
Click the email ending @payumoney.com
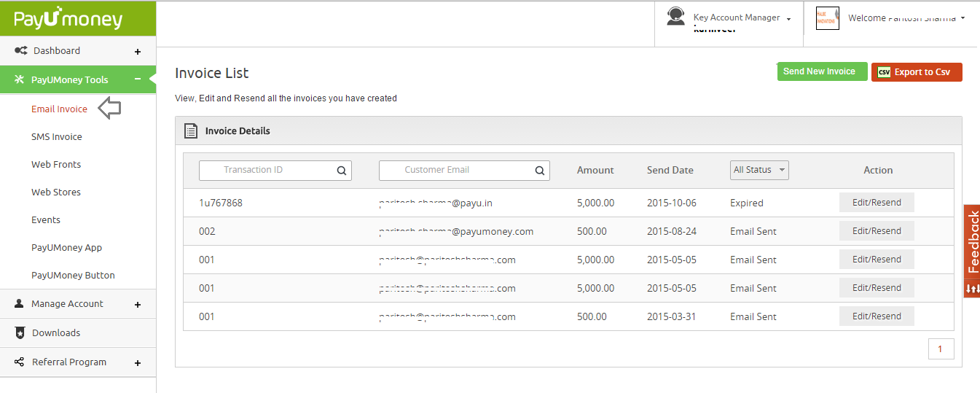pyautogui.click(x=456, y=231)
